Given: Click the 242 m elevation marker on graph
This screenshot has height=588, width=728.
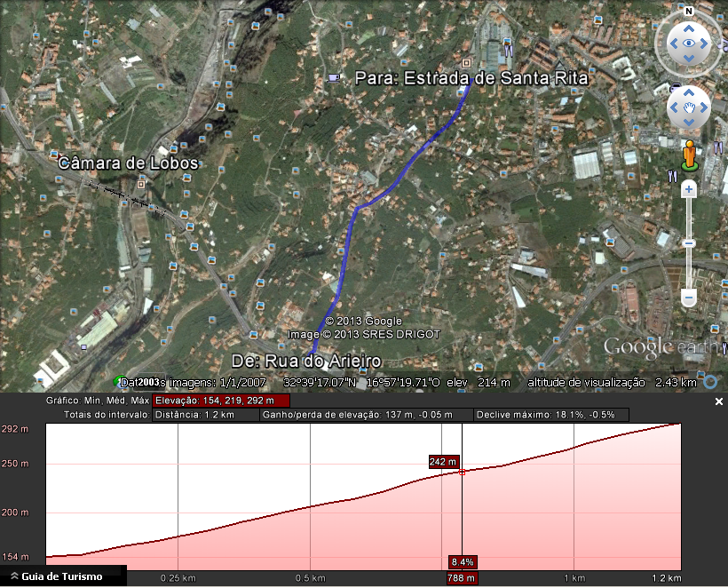Looking at the screenshot, I should pyautogui.click(x=444, y=462).
